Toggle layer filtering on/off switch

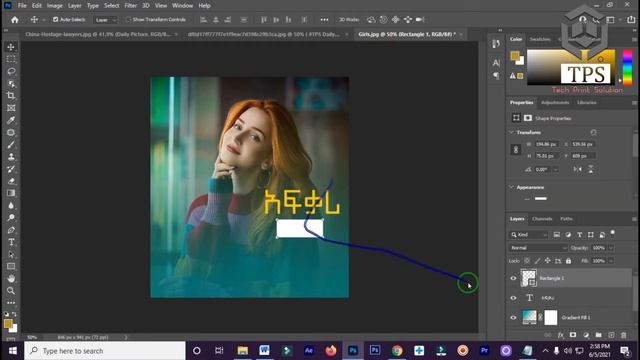pyautogui.click(x=613, y=233)
